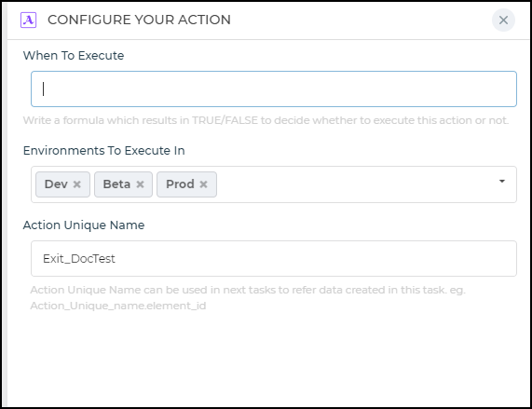Viewport: 532px width, 409px height.
Task: Focus the When To Execute formula field
Action: point(274,89)
